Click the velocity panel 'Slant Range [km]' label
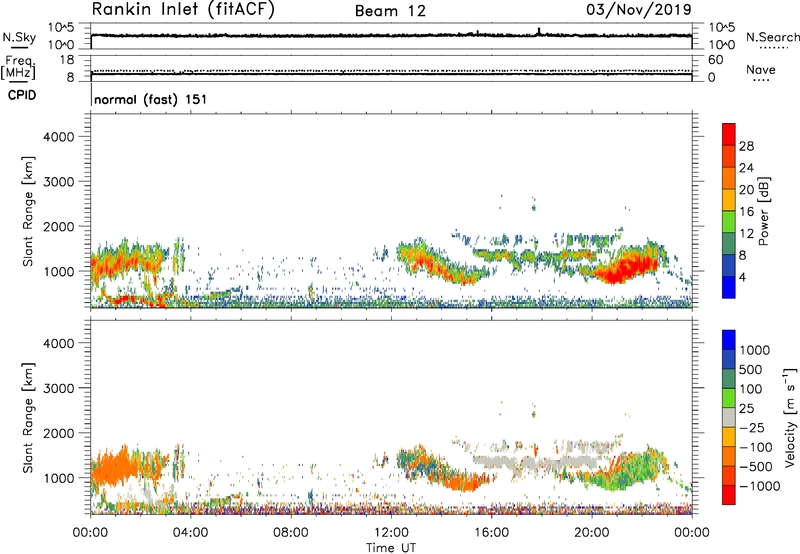The image size is (800, 554). 28,417
